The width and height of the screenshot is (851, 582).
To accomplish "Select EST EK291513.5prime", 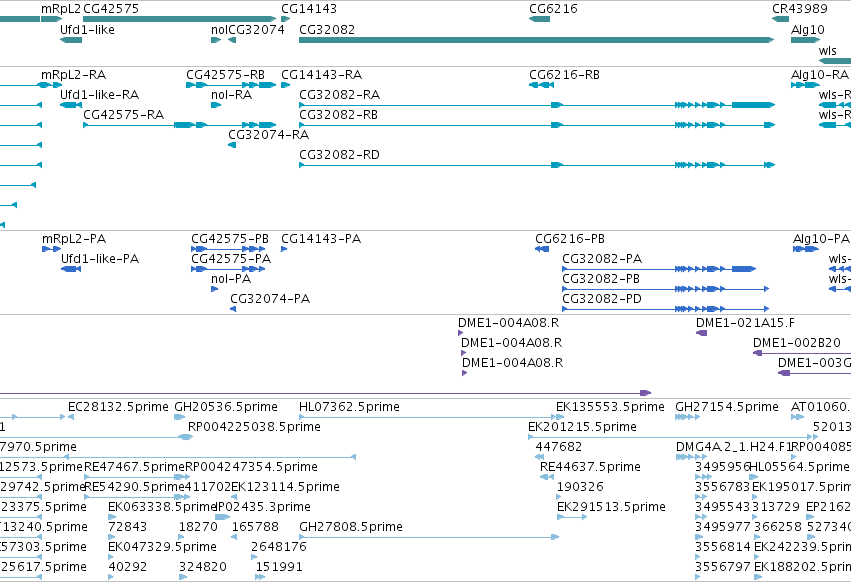I will tap(572, 517).
